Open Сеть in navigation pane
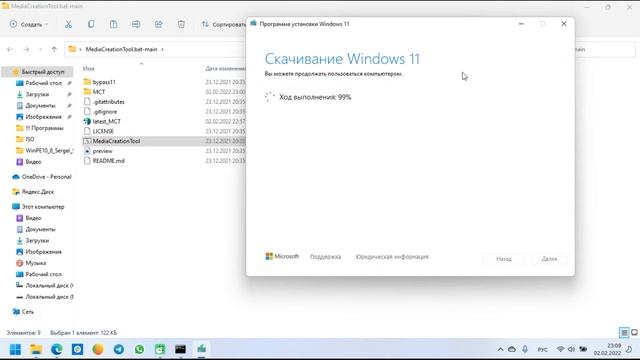640x360 pixels. [x=28, y=312]
